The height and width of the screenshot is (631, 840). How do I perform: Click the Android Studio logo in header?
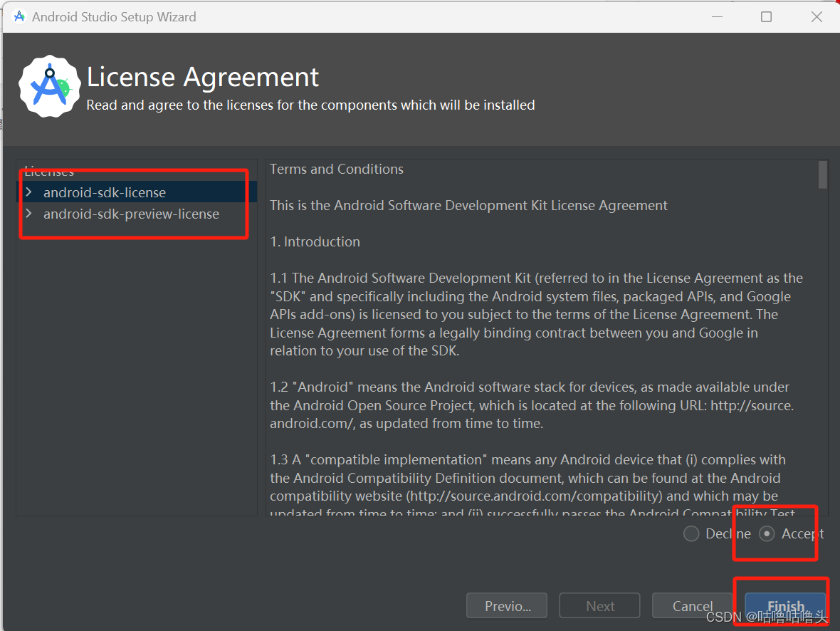click(50, 86)
